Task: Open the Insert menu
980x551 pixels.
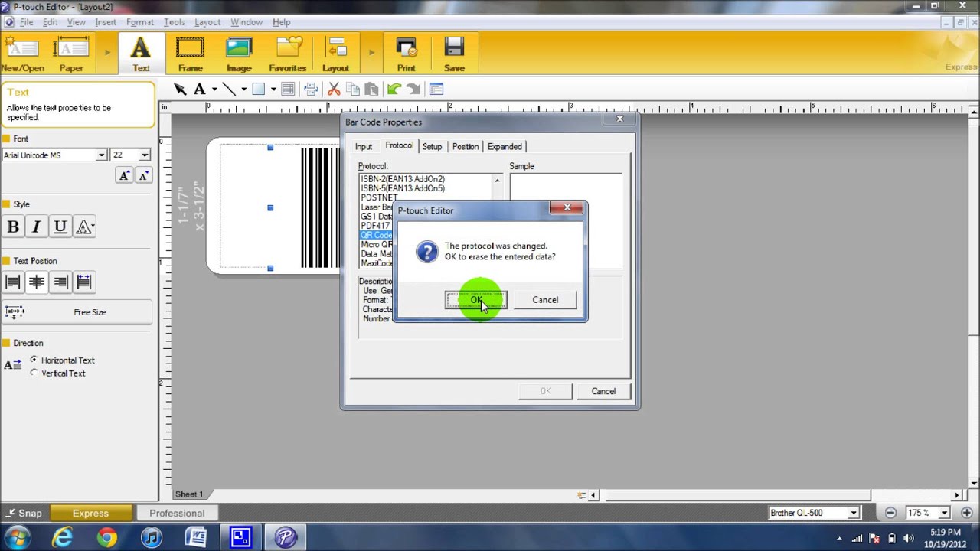Action: tap(106, 22)
